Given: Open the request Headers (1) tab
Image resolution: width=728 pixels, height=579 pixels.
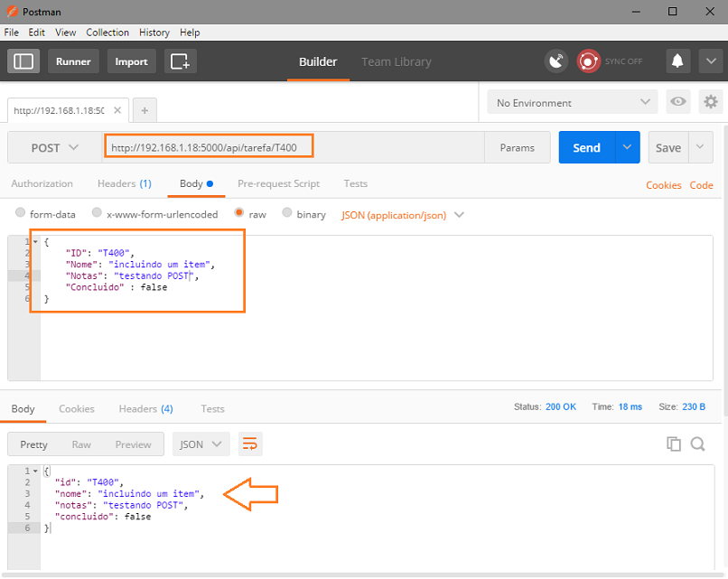Looking at the screenshot, I should click(x=125, y=183).
